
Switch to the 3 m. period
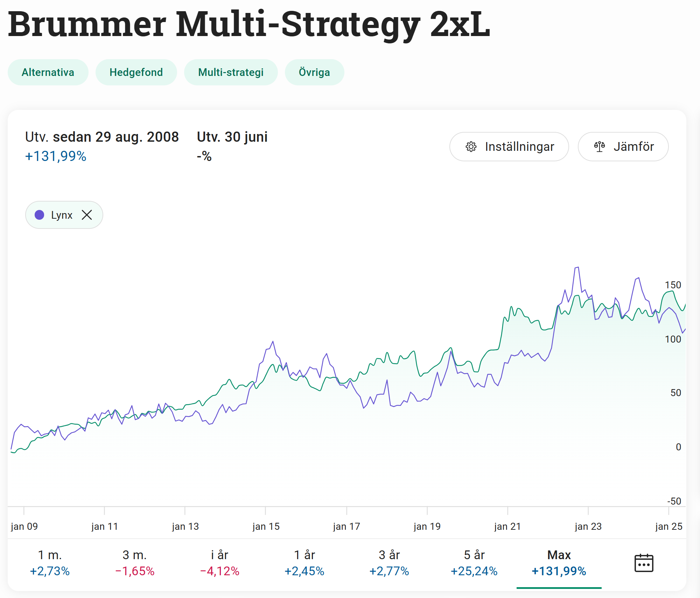pos(135,563)
